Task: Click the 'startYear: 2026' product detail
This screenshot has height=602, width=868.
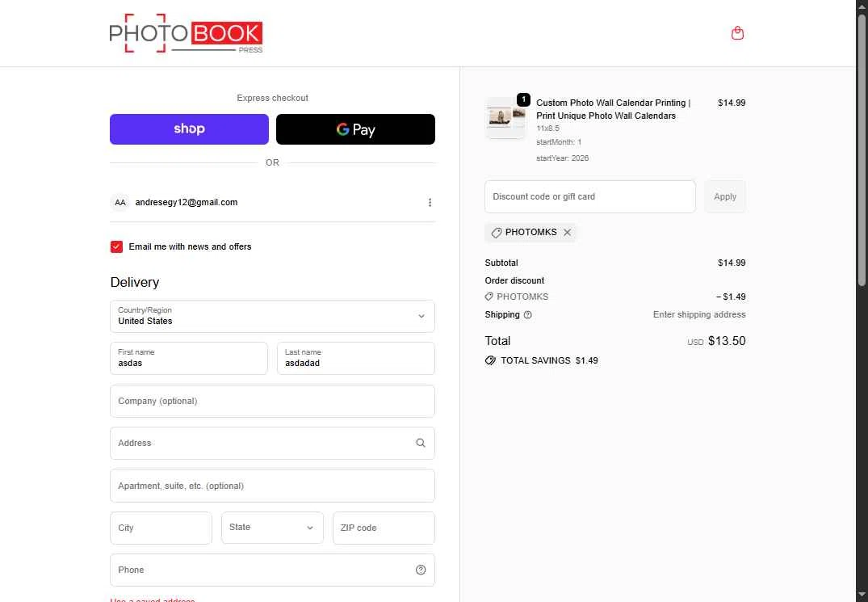Action: click(563, 158)
